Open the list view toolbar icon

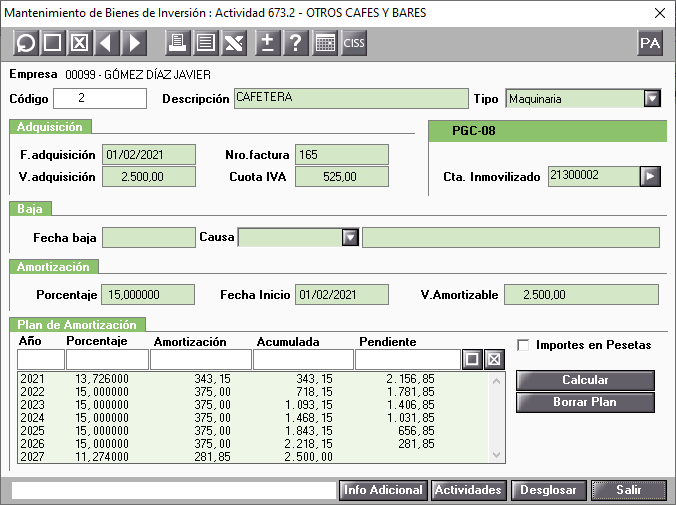click(x=206, y=43)
